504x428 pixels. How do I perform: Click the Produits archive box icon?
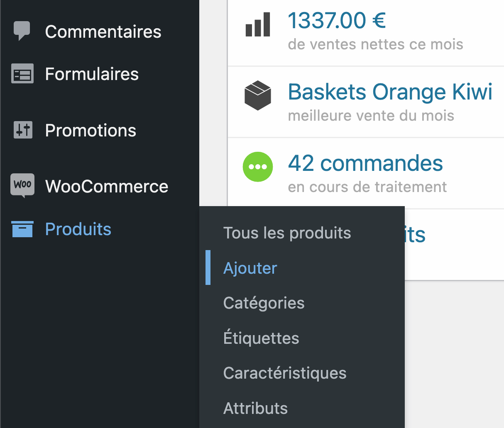click(x=22, y=229)
